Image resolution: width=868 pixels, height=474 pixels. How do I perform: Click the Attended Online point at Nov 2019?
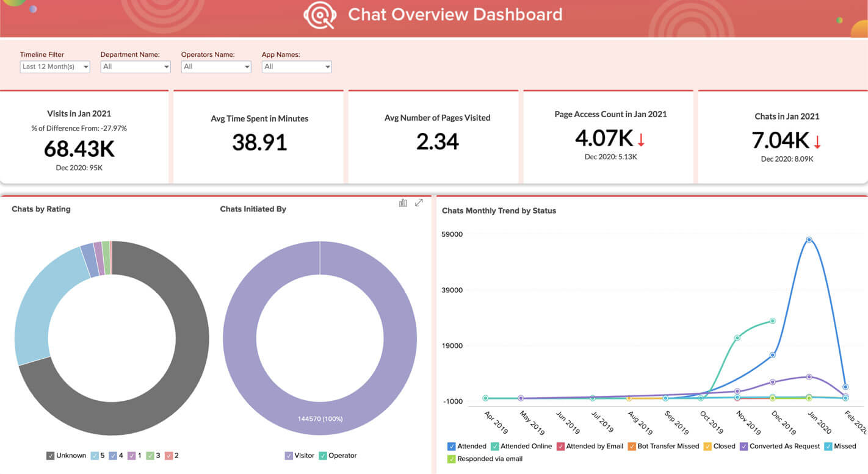(737, 337)
